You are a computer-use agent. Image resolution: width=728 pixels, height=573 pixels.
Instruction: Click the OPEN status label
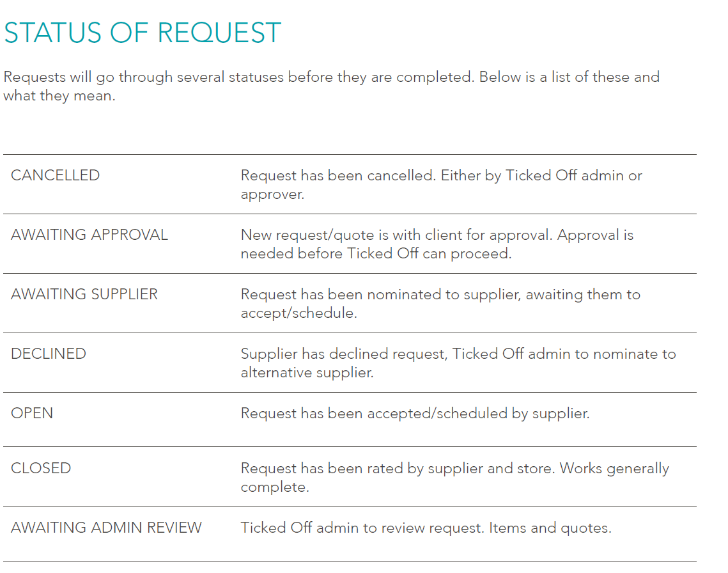coord(32,413)
